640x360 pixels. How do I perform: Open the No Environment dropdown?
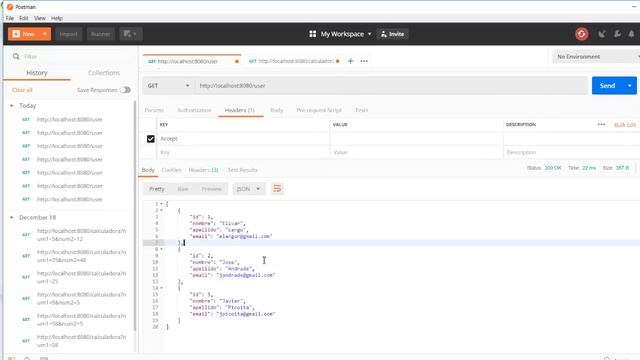click(596, 56)
